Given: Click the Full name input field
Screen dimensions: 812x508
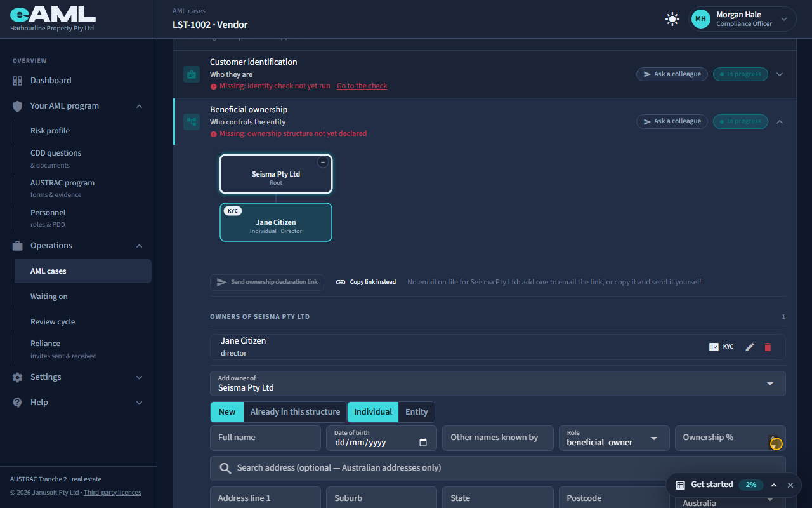Looking at the screenshot, I should coord(265,438).
